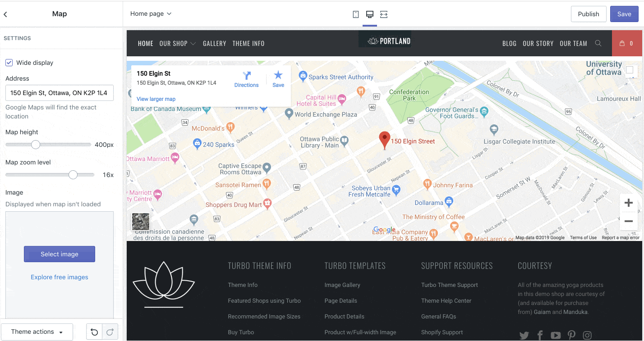This screenshot has width=644, height=341.
Task: Uncheck the Wide display checkbox
Action: [x=9, y=63]
